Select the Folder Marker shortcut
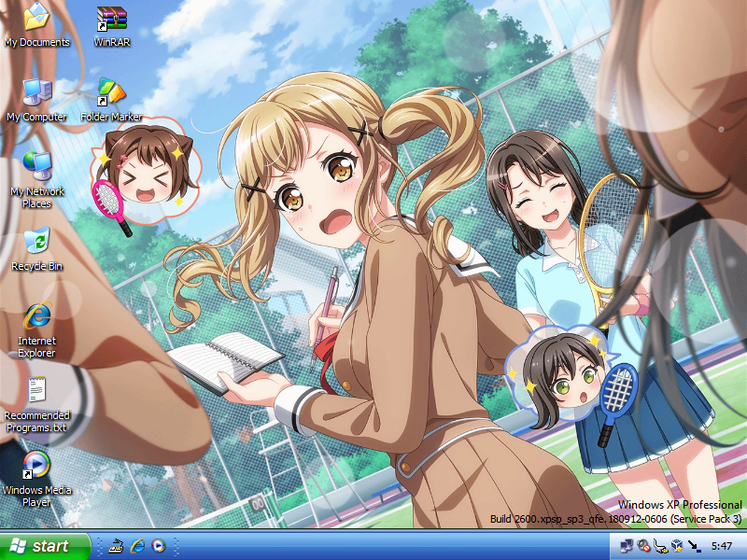This screenshot has width=747, height=560. (x=111, y=100)
